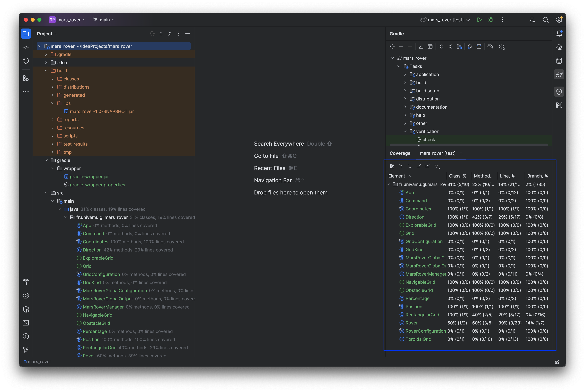The width and height of the screenshot is (585, 392).
Task: Open Project panel options menu
Action: click(x=179, y=34)
